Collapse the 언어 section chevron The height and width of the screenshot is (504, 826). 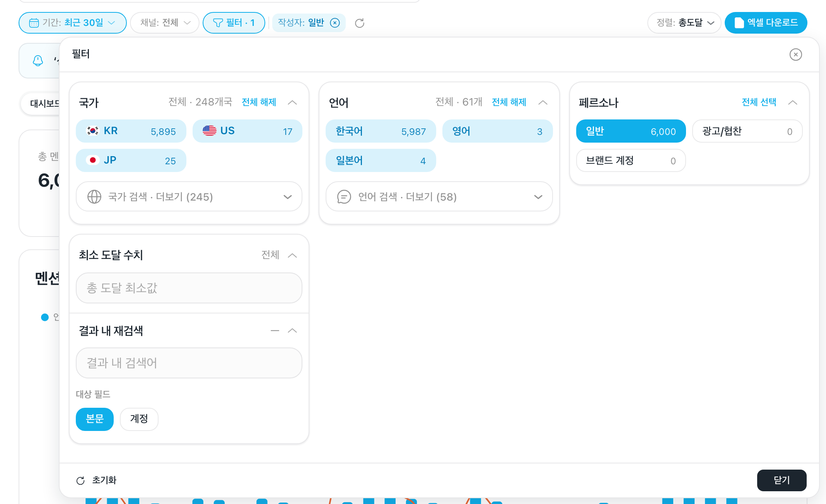(543, 102)
